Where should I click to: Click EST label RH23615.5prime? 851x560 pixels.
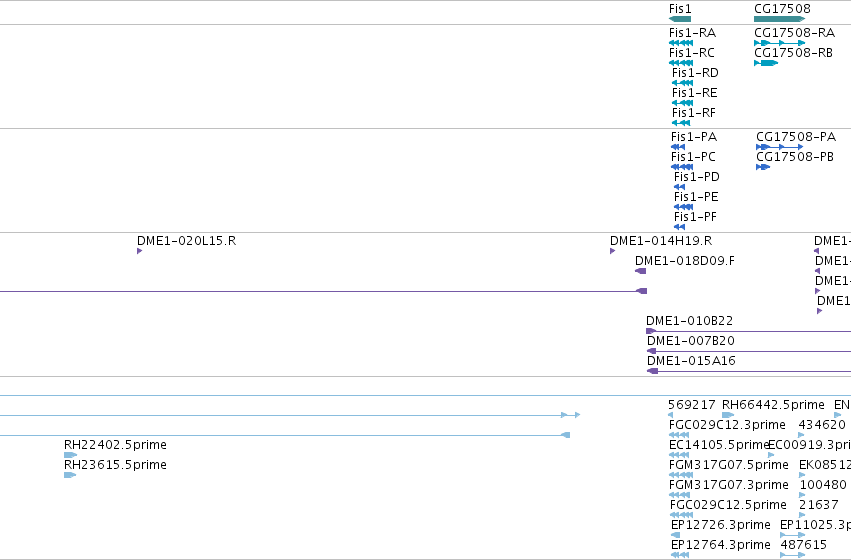tap(115, 465)
